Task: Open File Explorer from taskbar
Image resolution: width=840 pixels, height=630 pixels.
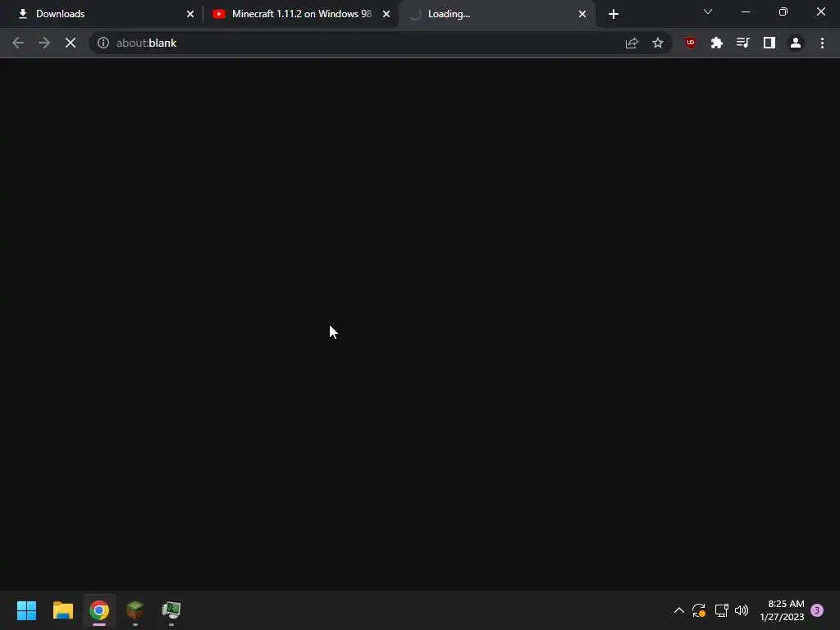Action: [62, 610]
